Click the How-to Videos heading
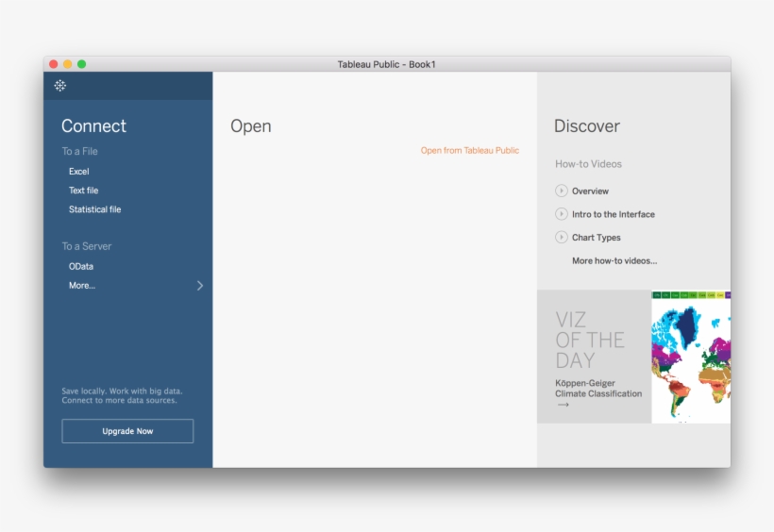This screenshot has width=774, height=532. [x=588, y=164]
